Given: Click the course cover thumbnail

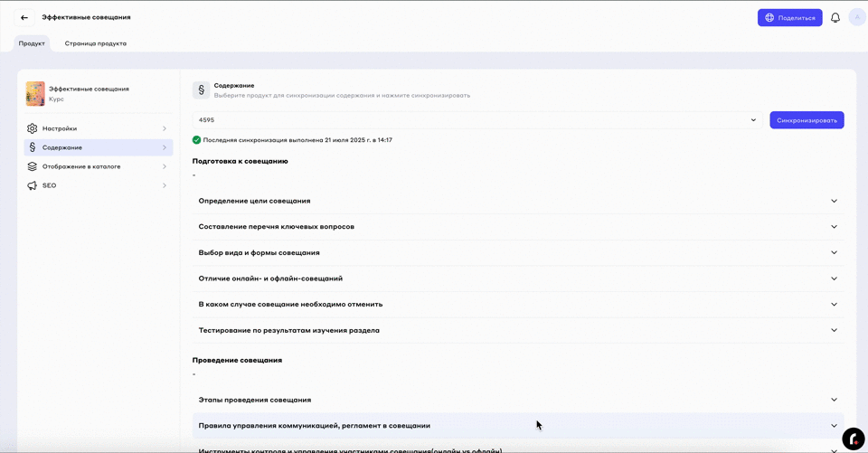Looking at the screenshot, I should [x=35, y=93].
